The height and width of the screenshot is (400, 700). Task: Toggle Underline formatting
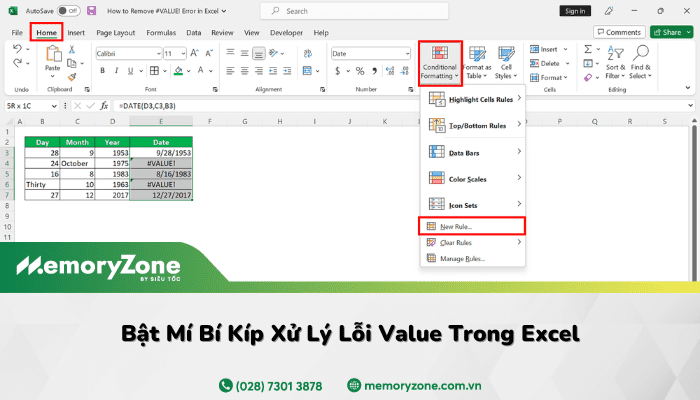[x=130, y=71]
